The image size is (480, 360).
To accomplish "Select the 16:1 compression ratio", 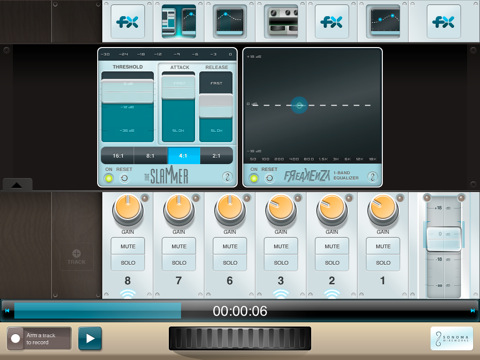I will 118,156.
